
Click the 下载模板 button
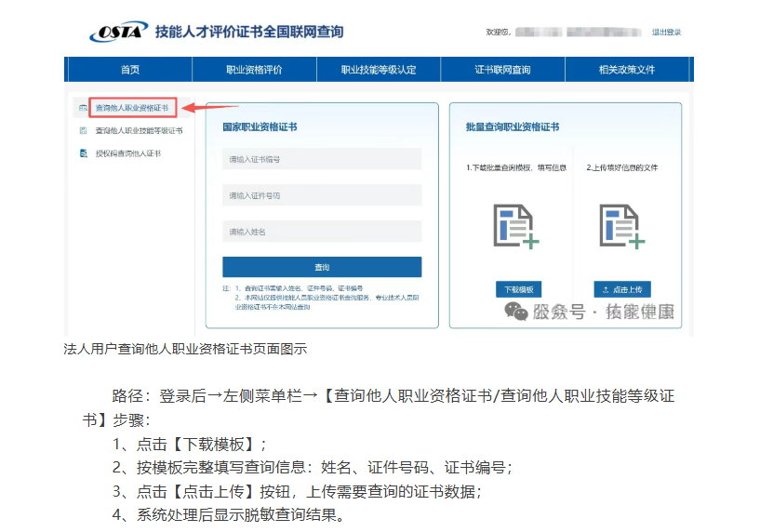tap(517, 288)
